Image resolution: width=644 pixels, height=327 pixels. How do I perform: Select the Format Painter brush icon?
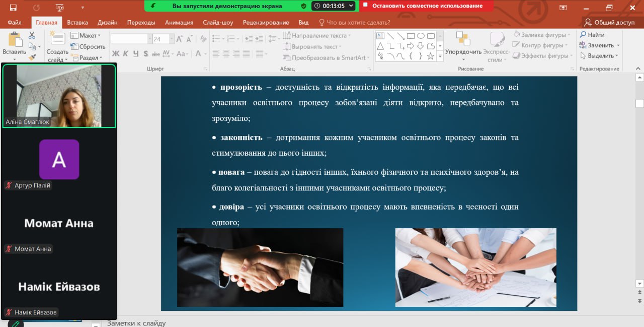(32, 57)
